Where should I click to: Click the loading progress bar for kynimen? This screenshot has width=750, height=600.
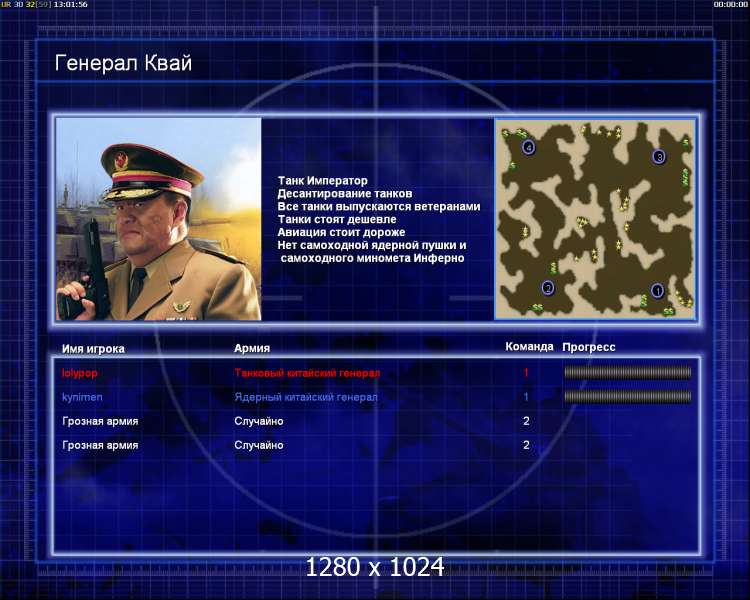(x=628, y=396)
